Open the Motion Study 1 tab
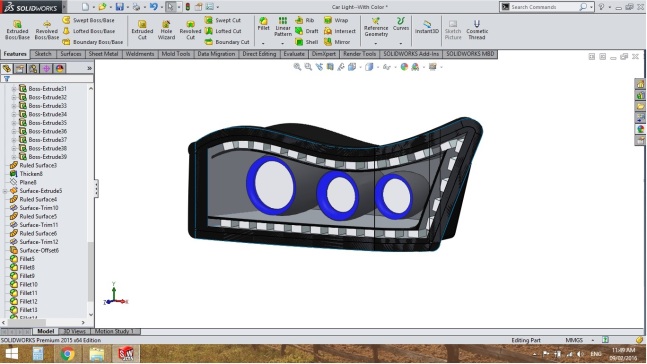 click(114, 331)
